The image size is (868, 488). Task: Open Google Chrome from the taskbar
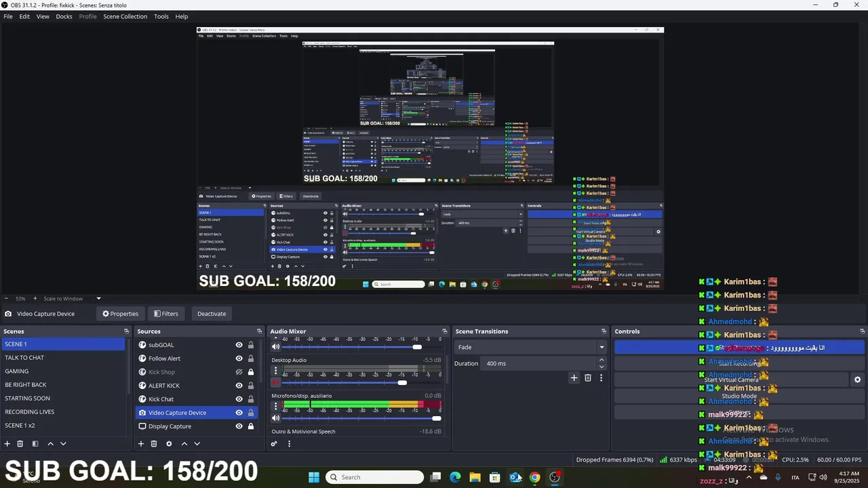[x=535, y=477]
